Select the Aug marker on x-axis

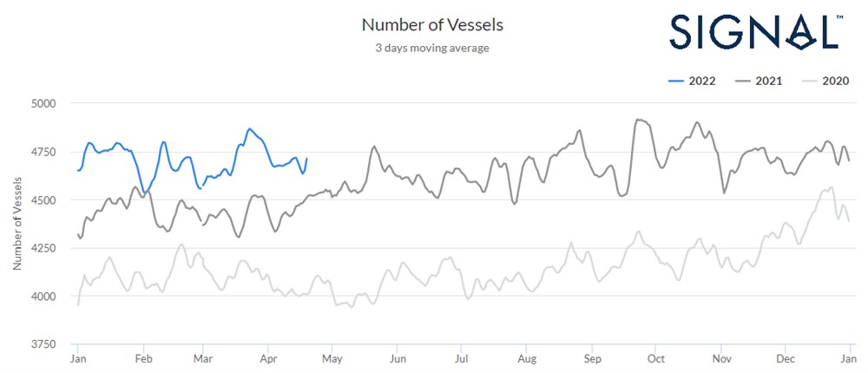pos(527,358)
